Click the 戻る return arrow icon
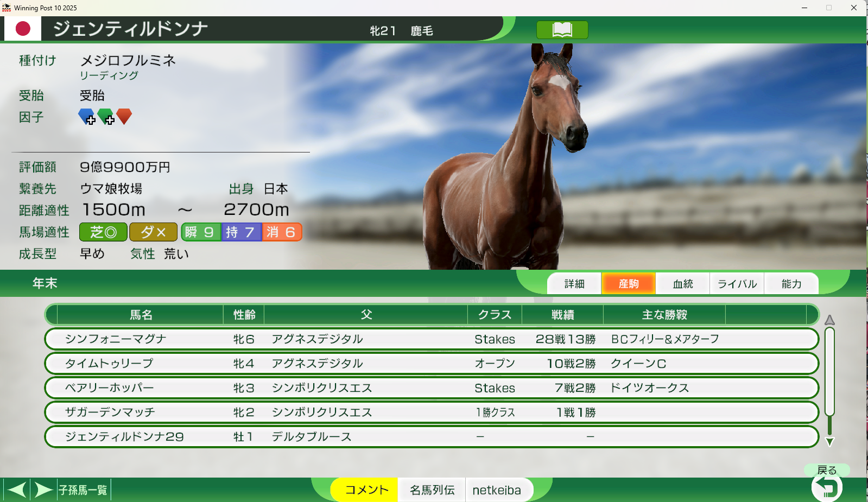Image resolution: width=868 pixels, height=502 pixels. 827,487
